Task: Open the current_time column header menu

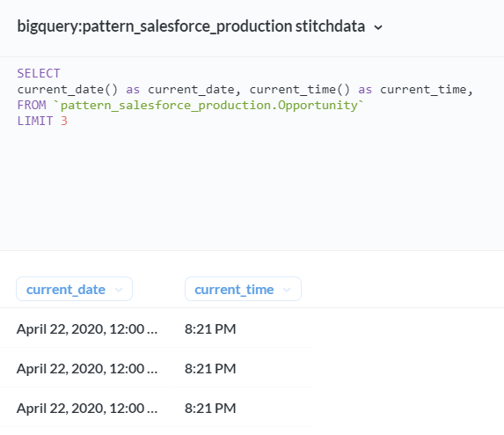Action: point(243,289)
